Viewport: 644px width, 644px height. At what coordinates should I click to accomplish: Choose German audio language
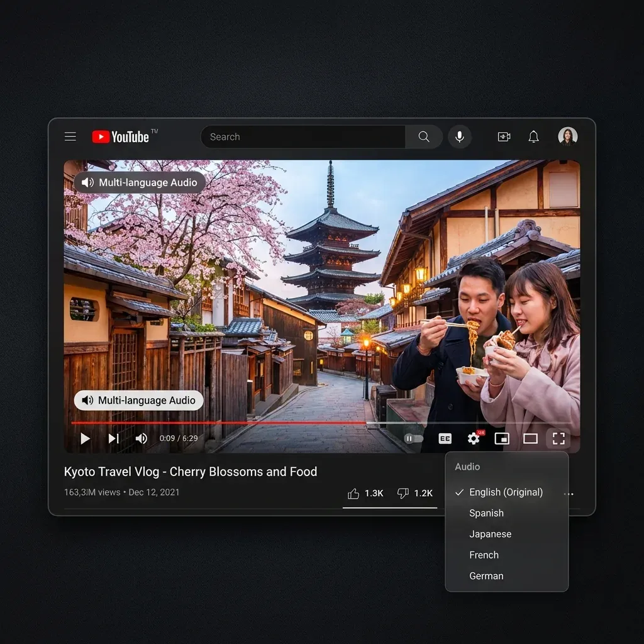(x=486, y=575)
